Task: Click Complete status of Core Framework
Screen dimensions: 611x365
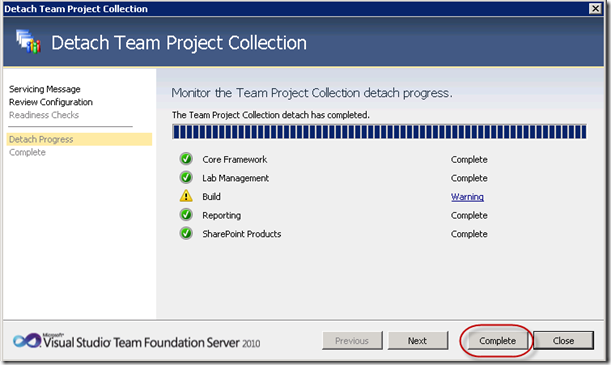Action: point(469,160)
